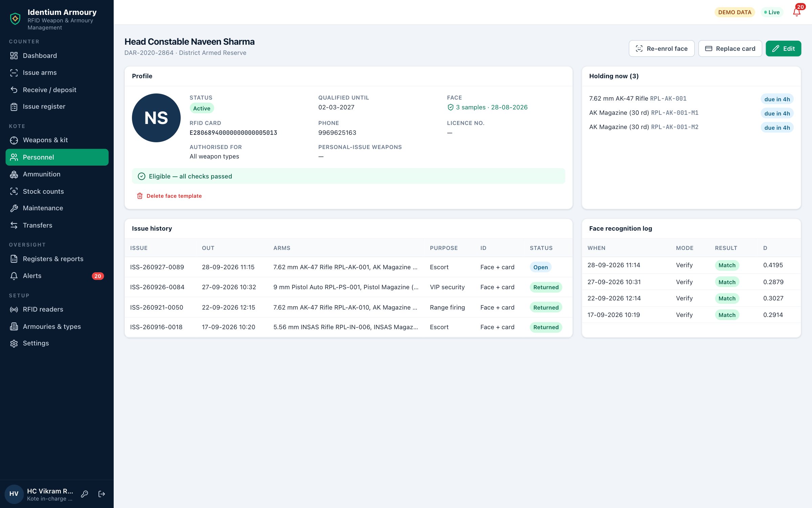The image size is (812, 508).
Task: Click issue ISS-260926-0084
Action: coord(157,287)
